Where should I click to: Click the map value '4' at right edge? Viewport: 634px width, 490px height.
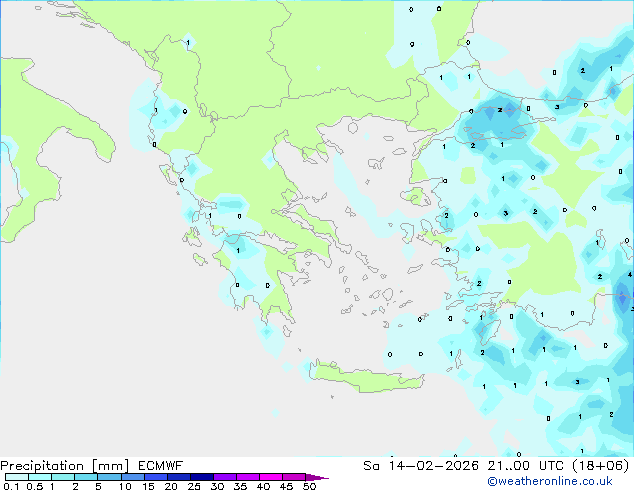click(630, 275)
